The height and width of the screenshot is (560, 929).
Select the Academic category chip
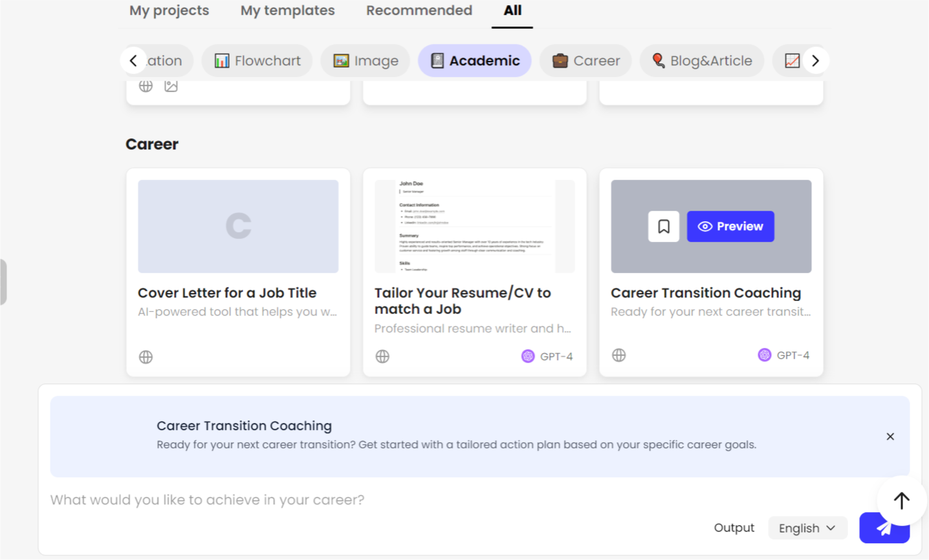474,61
